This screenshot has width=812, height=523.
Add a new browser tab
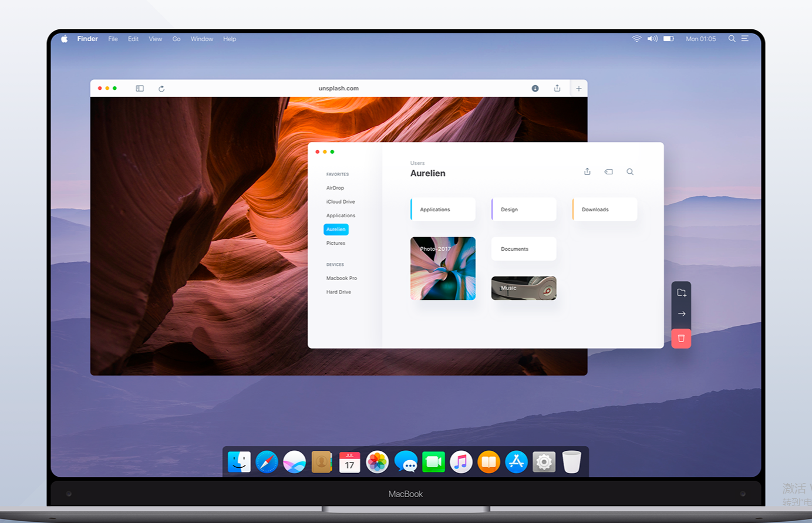pos(578,89)
